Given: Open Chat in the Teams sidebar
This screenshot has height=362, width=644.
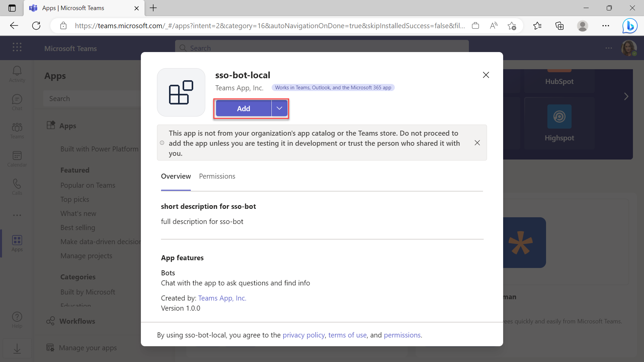Looking at the screenshot, I should [17, 102].
